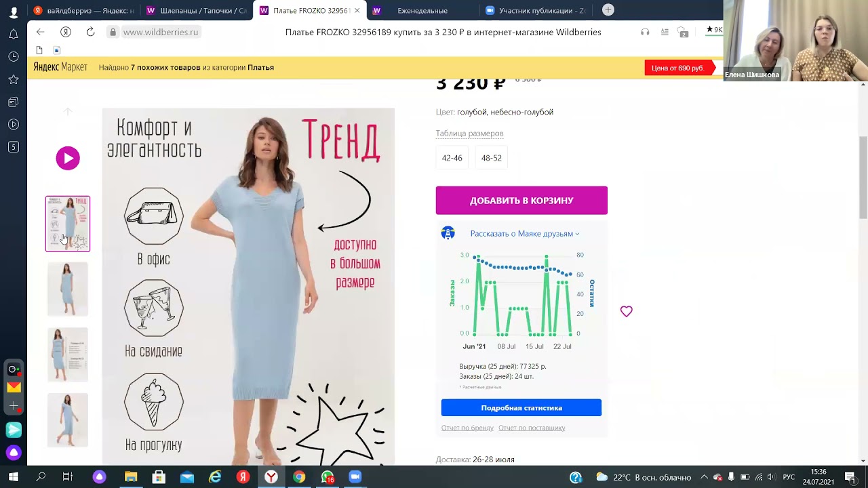Switch input language РУС

click(789, 477)
